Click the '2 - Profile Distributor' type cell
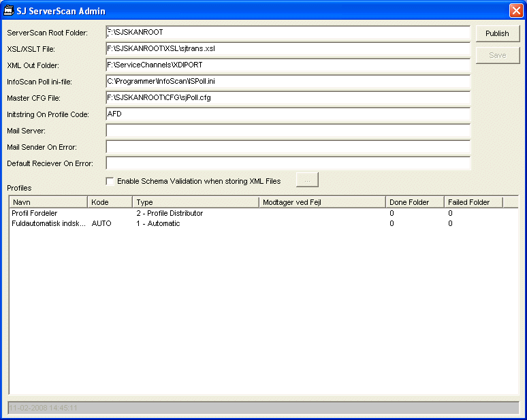Image resolution: width=527 pixels, height=420 pixels. point(170,213)
